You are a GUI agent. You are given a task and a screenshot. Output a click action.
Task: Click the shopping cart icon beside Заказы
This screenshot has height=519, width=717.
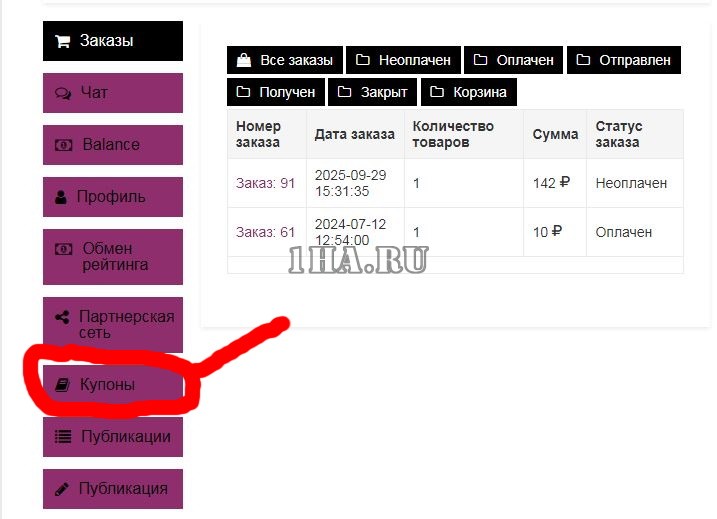(x=62, y=42)
